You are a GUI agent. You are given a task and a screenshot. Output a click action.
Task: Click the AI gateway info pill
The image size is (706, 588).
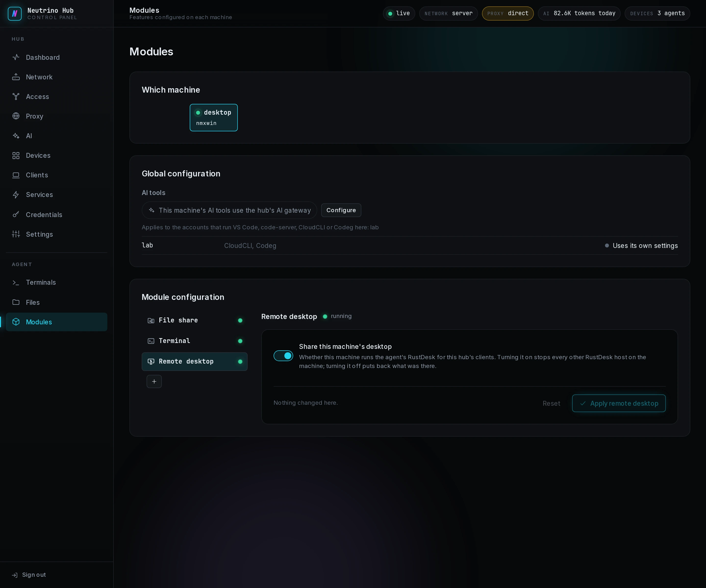(229, 210)
